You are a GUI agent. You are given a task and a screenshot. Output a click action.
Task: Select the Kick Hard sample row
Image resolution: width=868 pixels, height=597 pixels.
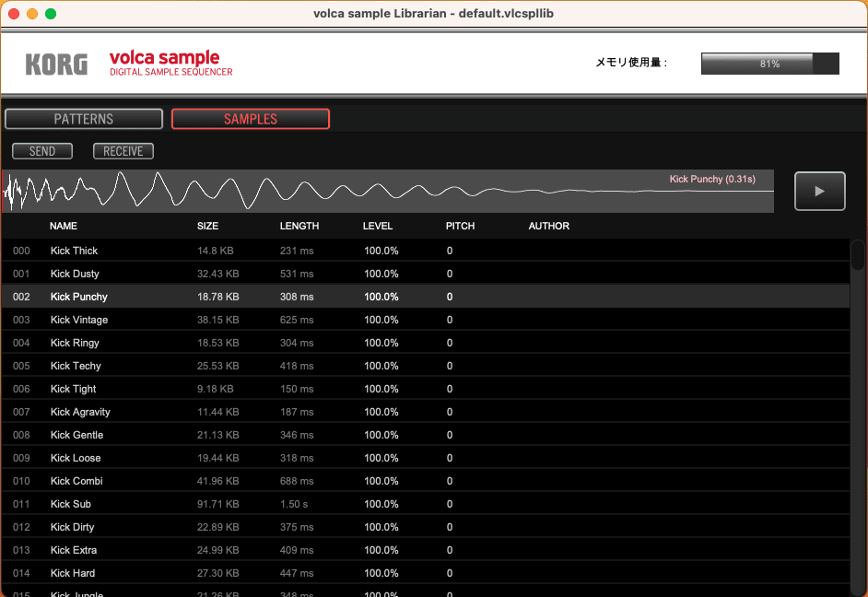click(425, 573)
